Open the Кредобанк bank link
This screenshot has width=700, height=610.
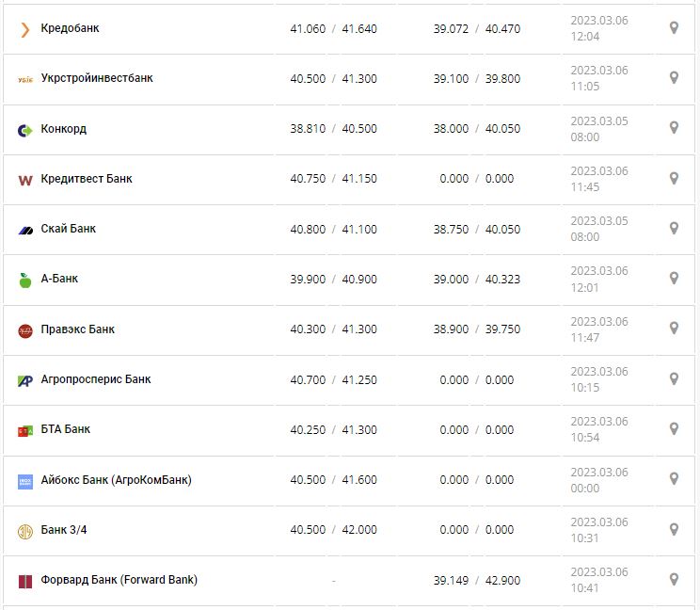pos(70,28)
